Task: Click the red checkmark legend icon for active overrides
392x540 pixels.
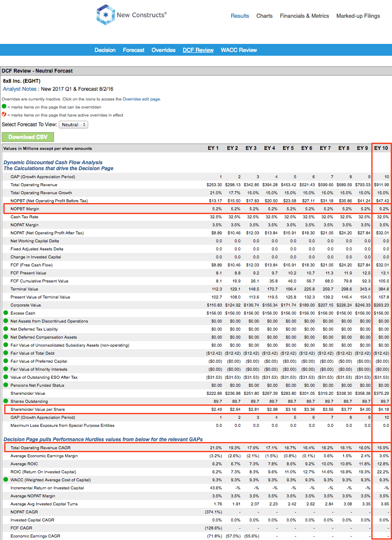Action: [4, 114]
